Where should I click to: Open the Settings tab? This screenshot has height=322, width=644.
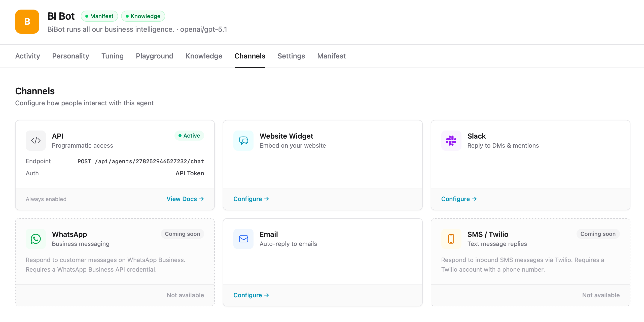click(291, 56)
